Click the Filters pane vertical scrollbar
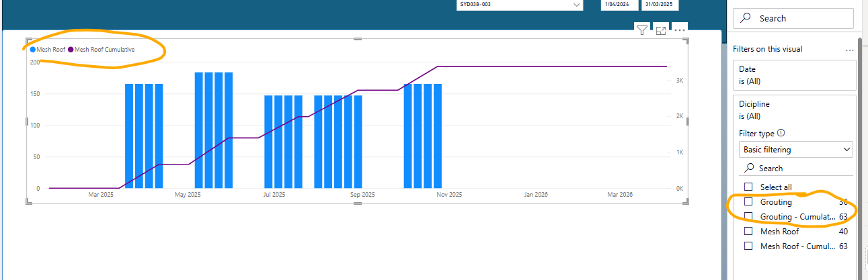Screen dimensions: 868x280 (859, 154)
